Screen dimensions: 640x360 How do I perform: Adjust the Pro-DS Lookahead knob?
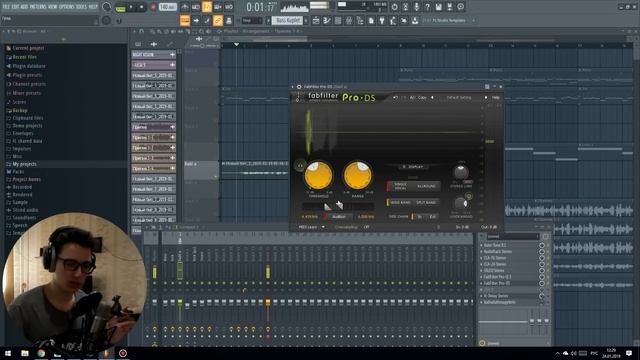(461, 203)
